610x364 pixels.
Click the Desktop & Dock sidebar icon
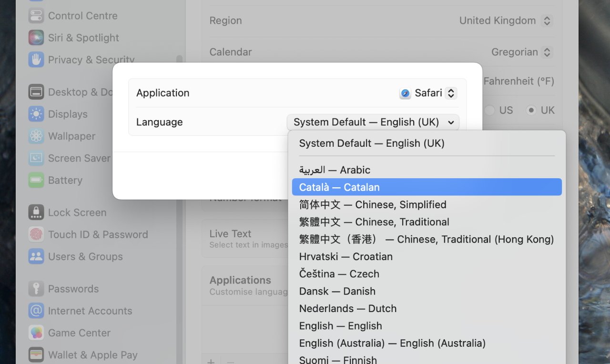point(36,92)
